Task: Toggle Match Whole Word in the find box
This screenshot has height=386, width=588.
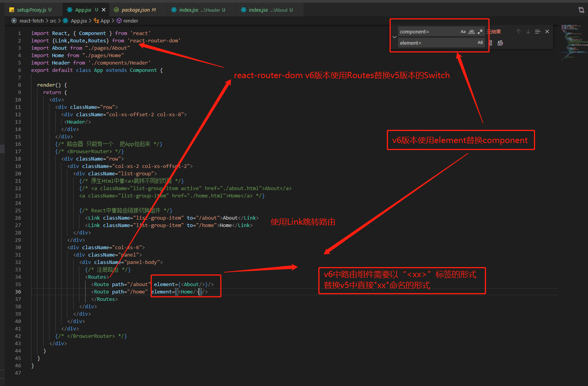Action: [471, 31]
